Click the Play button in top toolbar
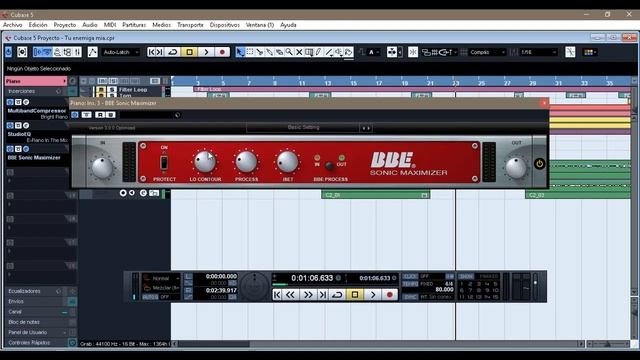640x360 pixels. (x=206, y=52)
